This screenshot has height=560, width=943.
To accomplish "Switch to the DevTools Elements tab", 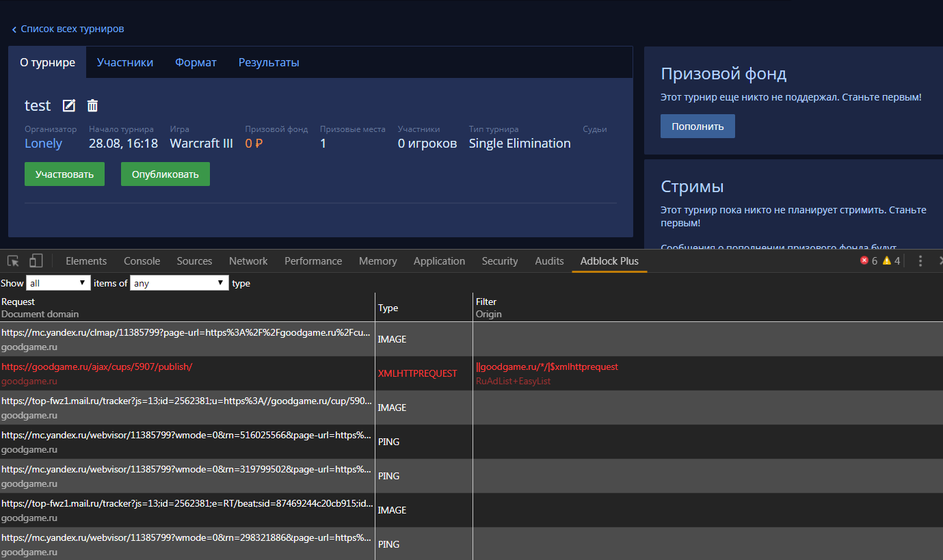I will (86, 261).
